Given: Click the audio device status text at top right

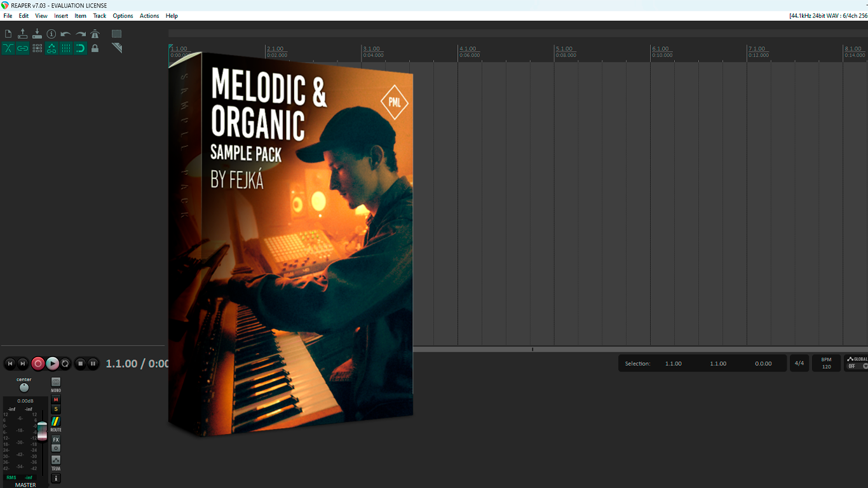Looking at the screenshot, I should click(829, 16).
